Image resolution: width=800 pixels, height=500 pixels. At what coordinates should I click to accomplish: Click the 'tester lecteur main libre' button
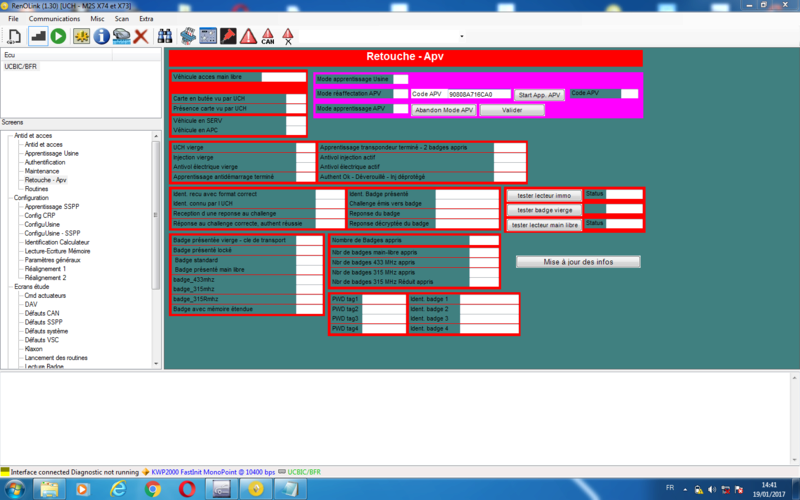[544, 225]
